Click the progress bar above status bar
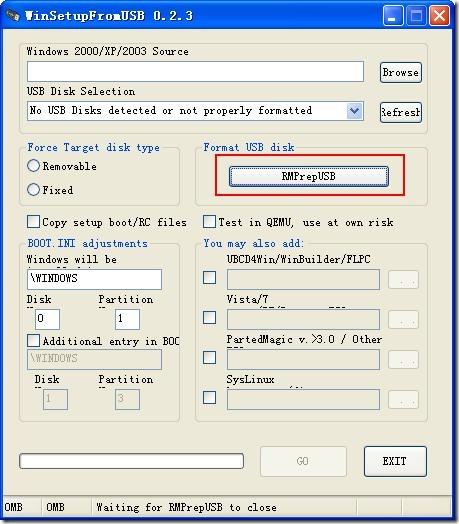 [131, 461]
